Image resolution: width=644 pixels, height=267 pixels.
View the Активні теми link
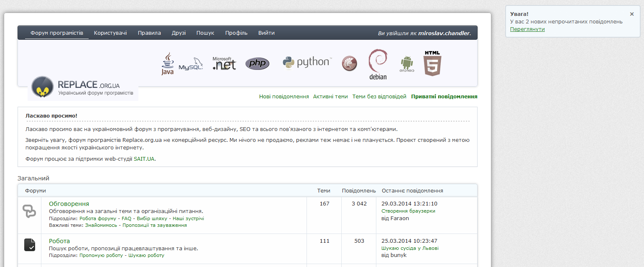tap(330, 97)
